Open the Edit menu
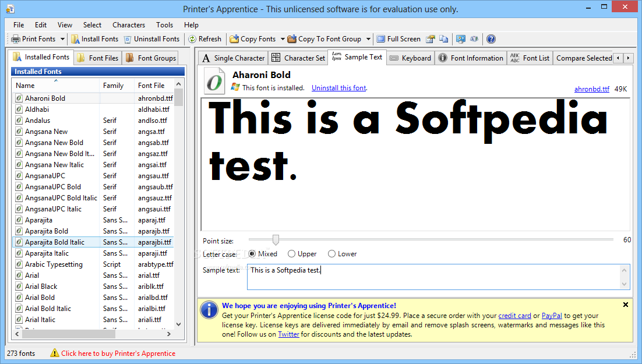This screenshot has width=642, height=364. (41, 25)
